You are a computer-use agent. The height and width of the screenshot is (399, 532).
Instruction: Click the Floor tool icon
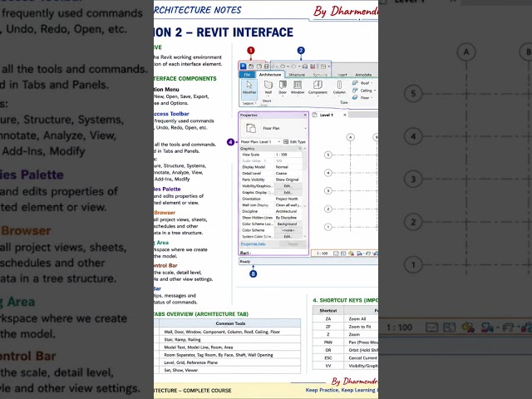coord(355,97)
